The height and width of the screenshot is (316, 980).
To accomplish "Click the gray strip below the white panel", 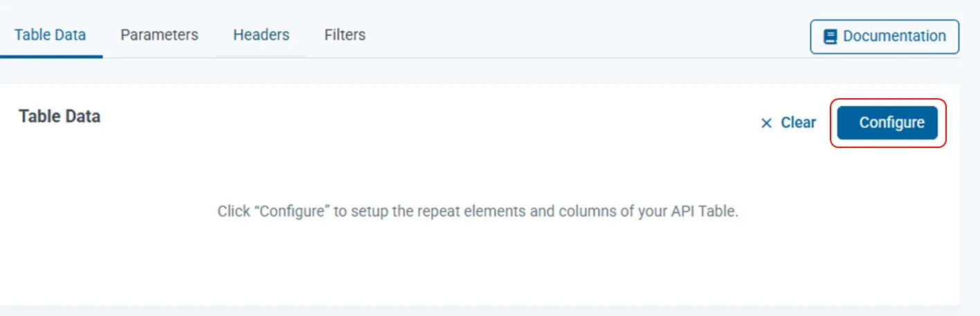I will [x=484, y=311].
